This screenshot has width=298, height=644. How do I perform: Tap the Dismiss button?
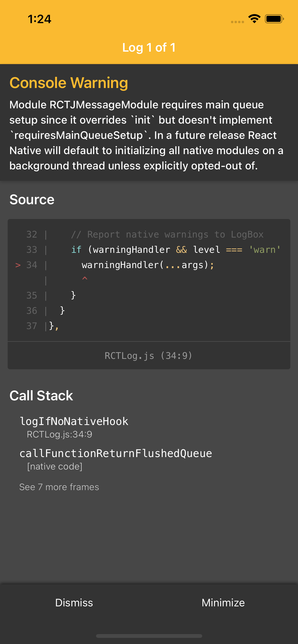click(x=74, y=603)
